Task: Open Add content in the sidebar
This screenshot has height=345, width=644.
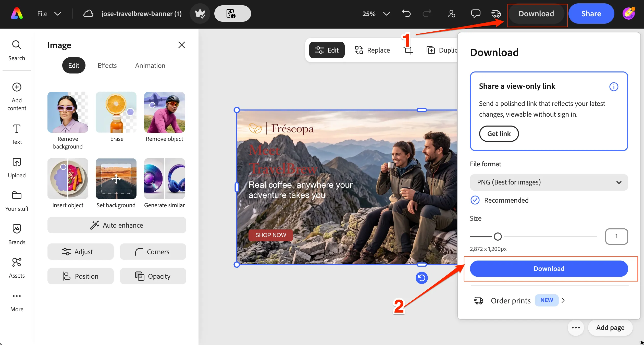Action: coord(17,97)
